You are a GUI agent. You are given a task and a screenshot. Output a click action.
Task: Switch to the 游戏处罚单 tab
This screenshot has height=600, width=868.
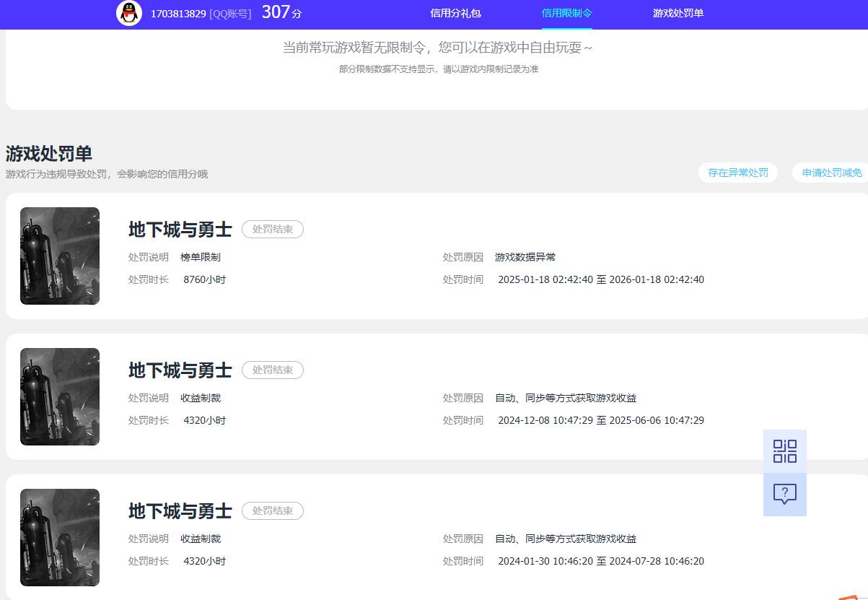[x=678, y=14]
